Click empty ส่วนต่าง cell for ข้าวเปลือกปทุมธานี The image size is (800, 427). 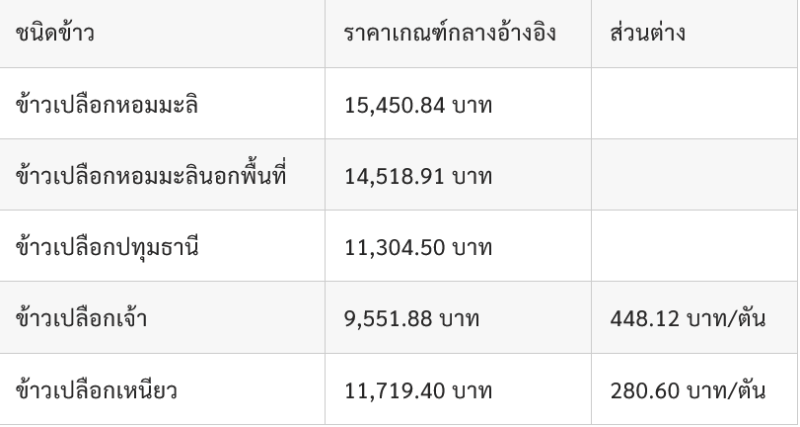click(694, 246)
